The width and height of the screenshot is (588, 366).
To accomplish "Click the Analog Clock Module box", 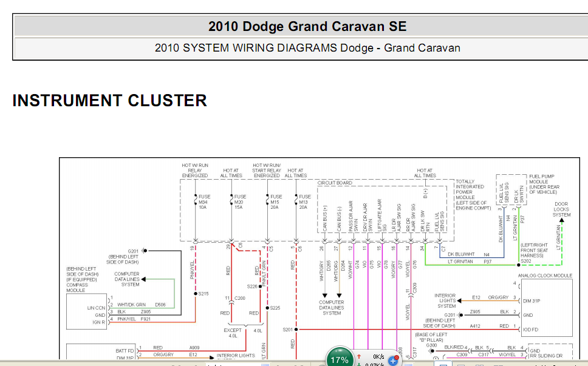I will click(547, 308).
